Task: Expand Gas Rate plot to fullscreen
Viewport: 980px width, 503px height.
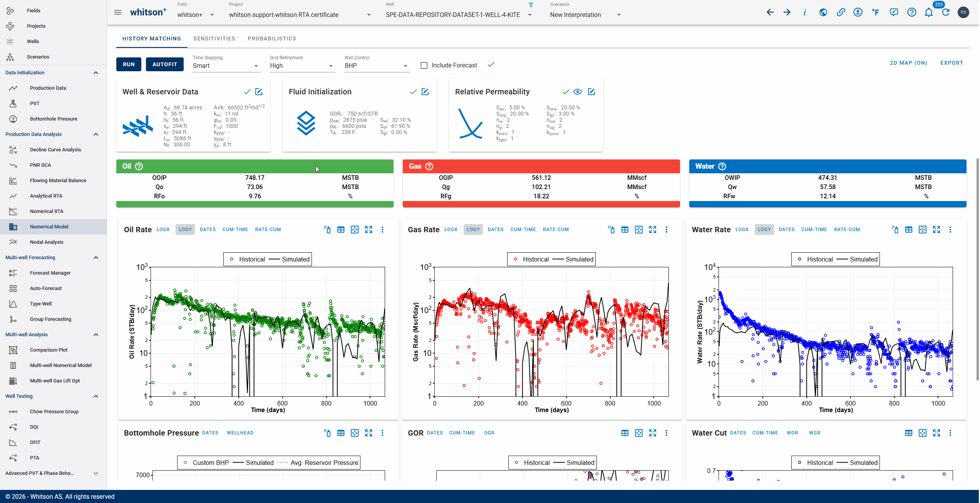Action: tap(653, 230)
